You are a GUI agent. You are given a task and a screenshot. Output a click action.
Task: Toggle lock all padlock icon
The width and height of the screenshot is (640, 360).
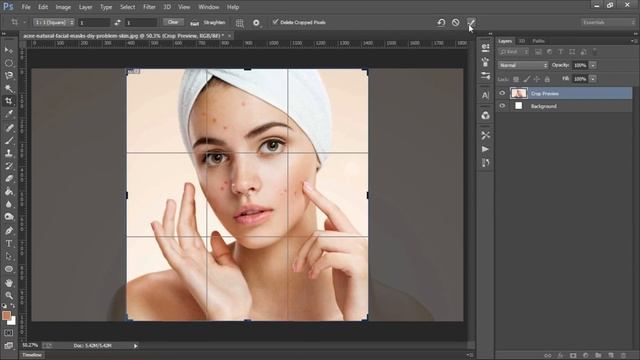(547, 79)
